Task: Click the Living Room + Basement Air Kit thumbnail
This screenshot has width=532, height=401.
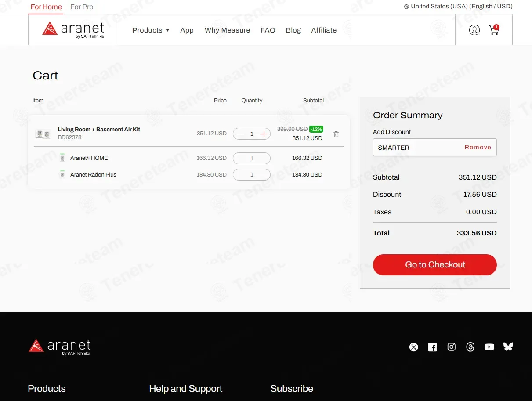Action: 43,134
